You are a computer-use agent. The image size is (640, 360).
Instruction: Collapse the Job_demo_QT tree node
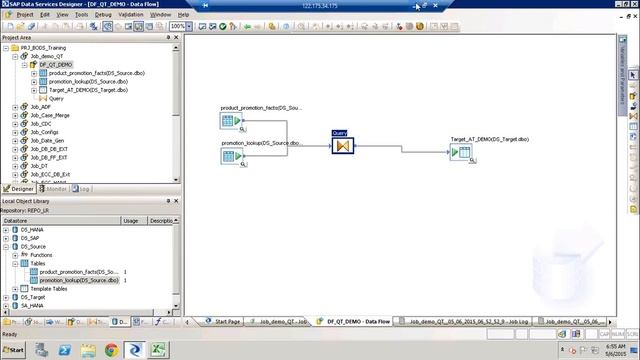point(16,56)
